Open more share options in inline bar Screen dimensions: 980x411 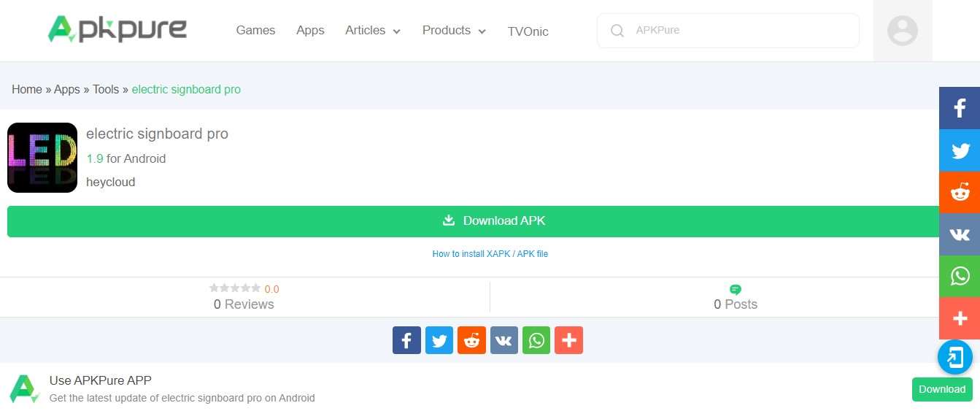pos(568,340)
